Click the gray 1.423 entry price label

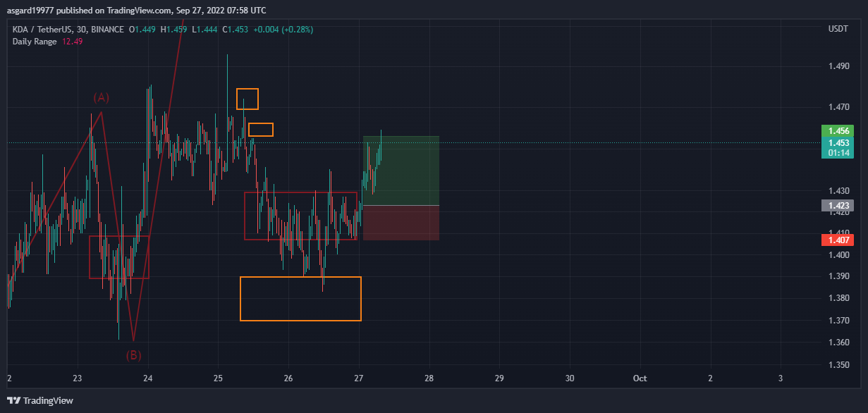click(x=838, y=206)
